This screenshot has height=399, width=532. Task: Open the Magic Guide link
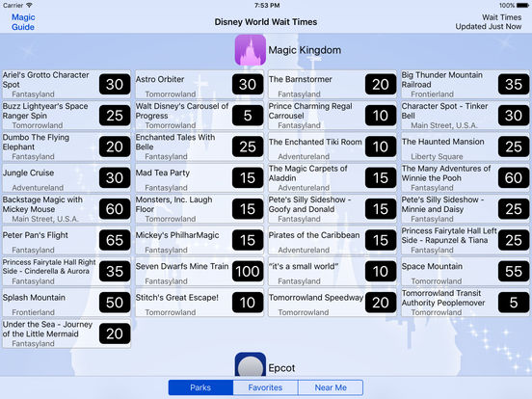pos(23,22)
